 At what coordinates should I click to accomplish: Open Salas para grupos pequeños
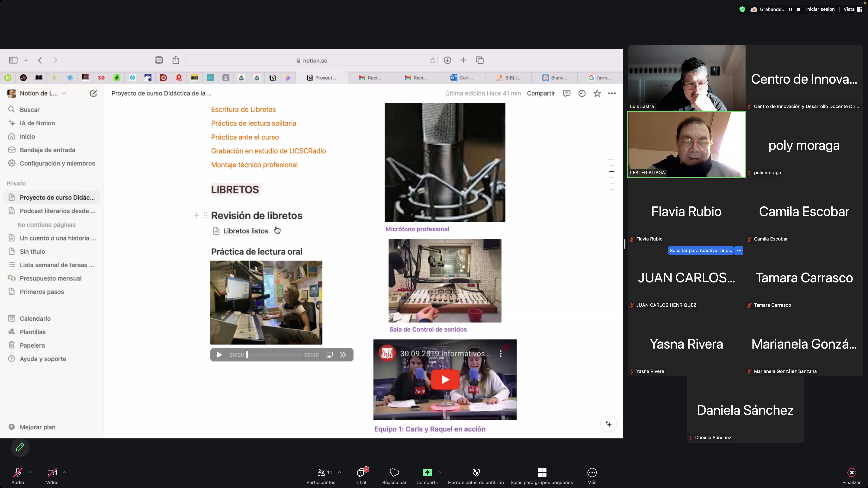(x=542, y=476)
